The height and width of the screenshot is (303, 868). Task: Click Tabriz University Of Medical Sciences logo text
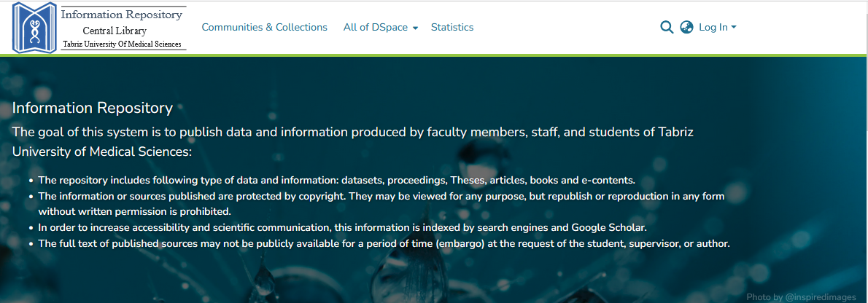coord(122,44)
